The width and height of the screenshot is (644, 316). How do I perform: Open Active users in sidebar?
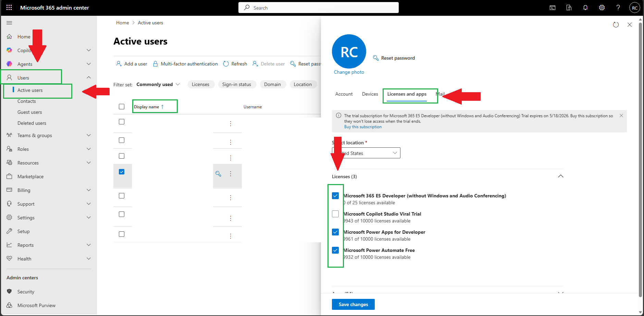(x=30, y=90)
